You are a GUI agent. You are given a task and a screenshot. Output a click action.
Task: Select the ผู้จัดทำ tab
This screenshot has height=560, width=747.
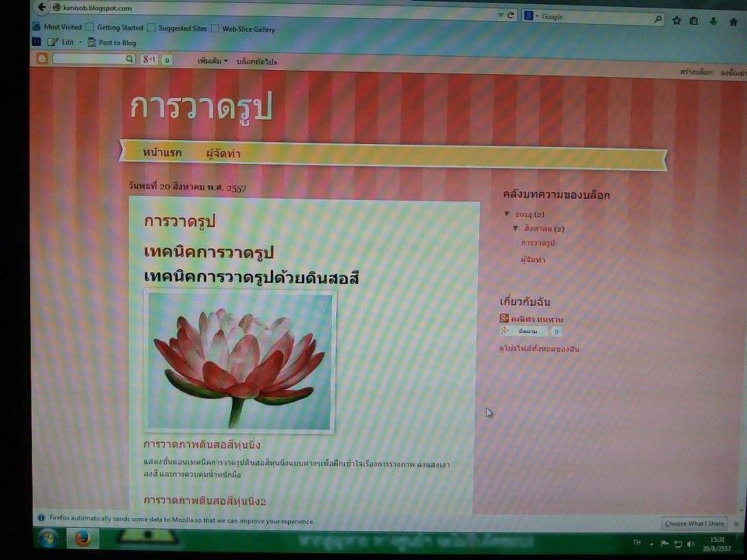223,154
